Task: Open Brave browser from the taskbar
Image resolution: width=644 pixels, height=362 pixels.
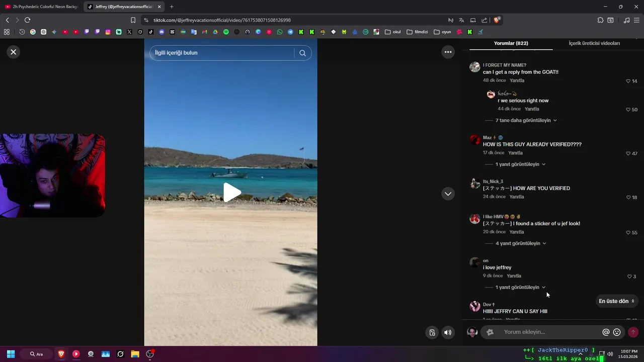Action: pyautogui.click(x=61, y=354)
